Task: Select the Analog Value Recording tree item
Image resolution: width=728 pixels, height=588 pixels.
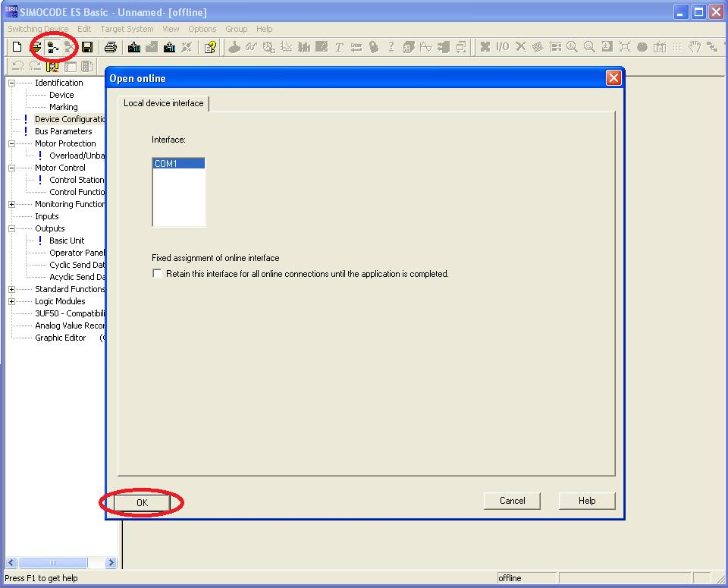Action: (x=70, y=325)
